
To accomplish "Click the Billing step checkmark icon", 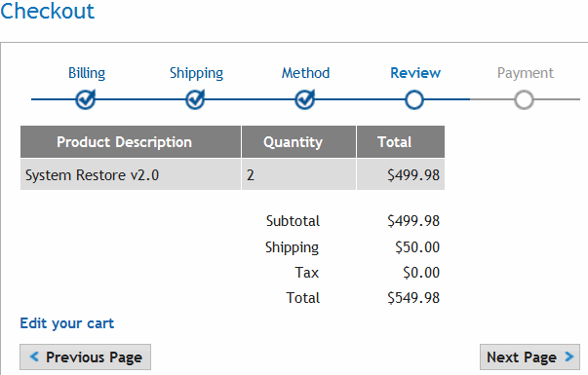I will [86, 99].
